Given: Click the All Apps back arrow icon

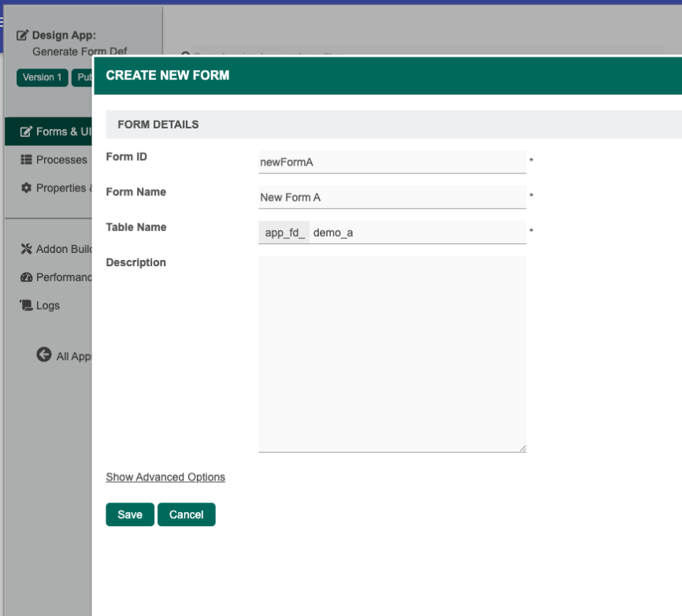Looking at the screenshot, I should pos(44,355).
